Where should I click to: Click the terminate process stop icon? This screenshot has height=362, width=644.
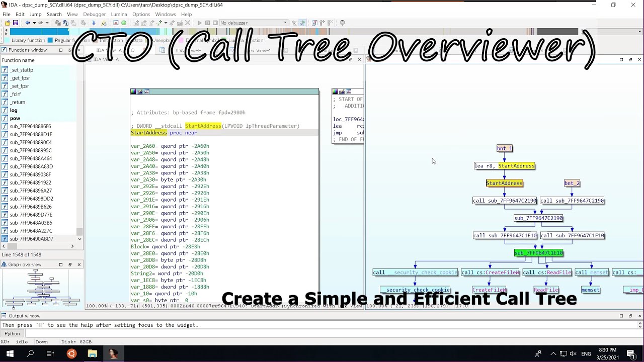215,23
